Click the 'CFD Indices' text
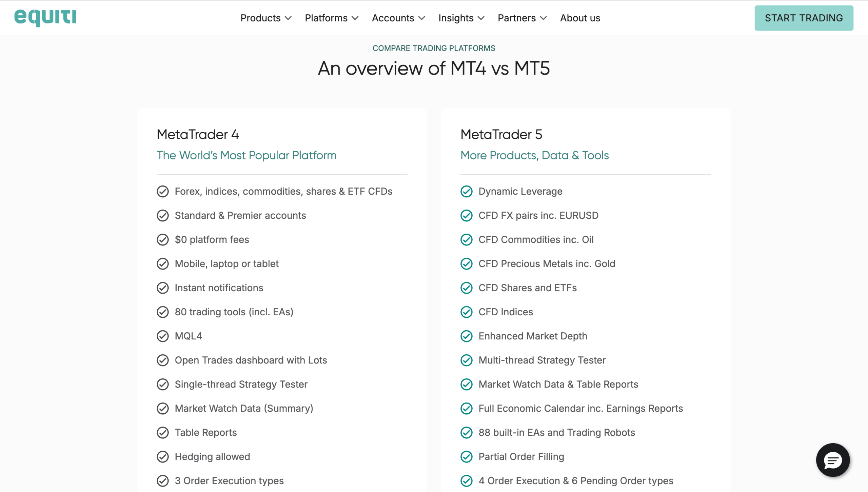 [x=506, y=312]
